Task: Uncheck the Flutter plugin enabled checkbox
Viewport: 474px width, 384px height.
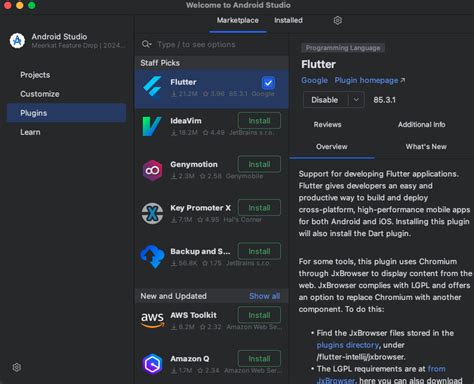Action: (268, 83)
